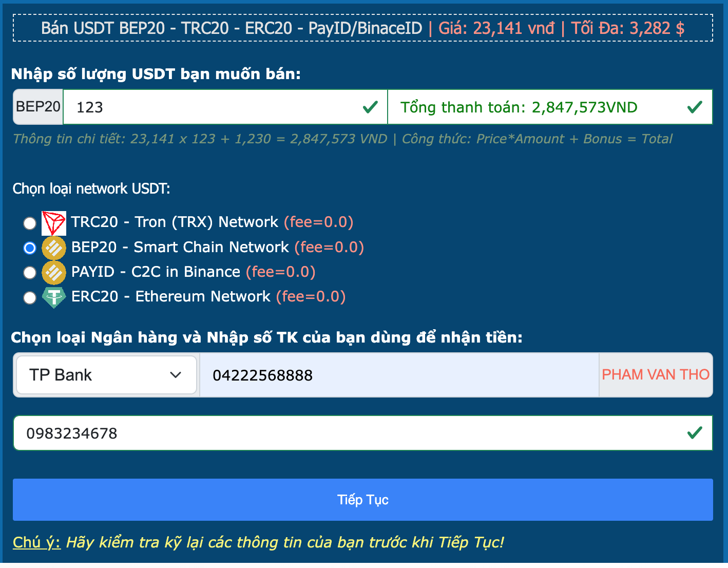Click the fee=0.0 text beside ERC20
The image size is (728, 568).
tap(311, 296)
